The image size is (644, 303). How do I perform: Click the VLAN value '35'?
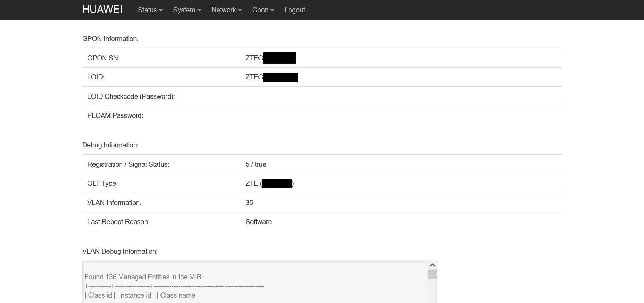pyautogui.click(x=249, y=203)
